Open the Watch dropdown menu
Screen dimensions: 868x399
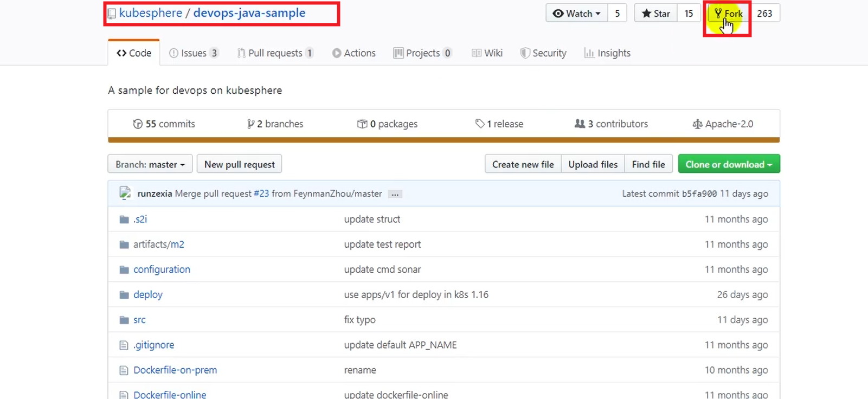click(577, 13)
